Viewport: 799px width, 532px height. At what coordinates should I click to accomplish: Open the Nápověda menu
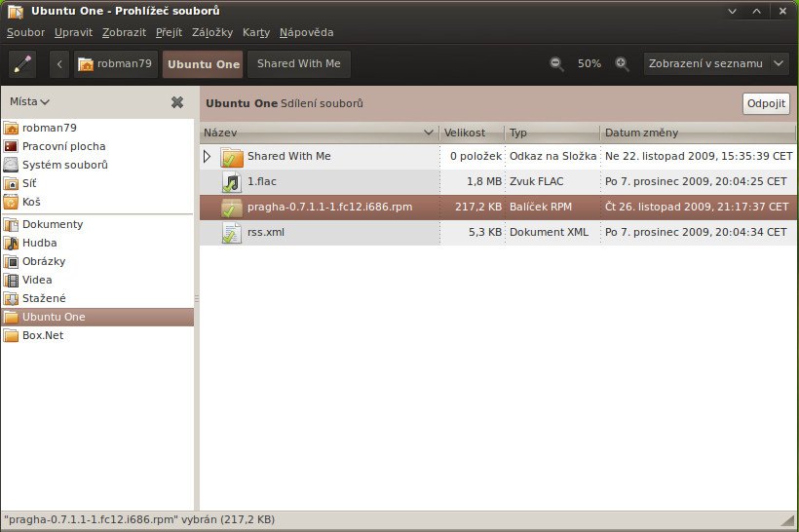click(306, 32)
